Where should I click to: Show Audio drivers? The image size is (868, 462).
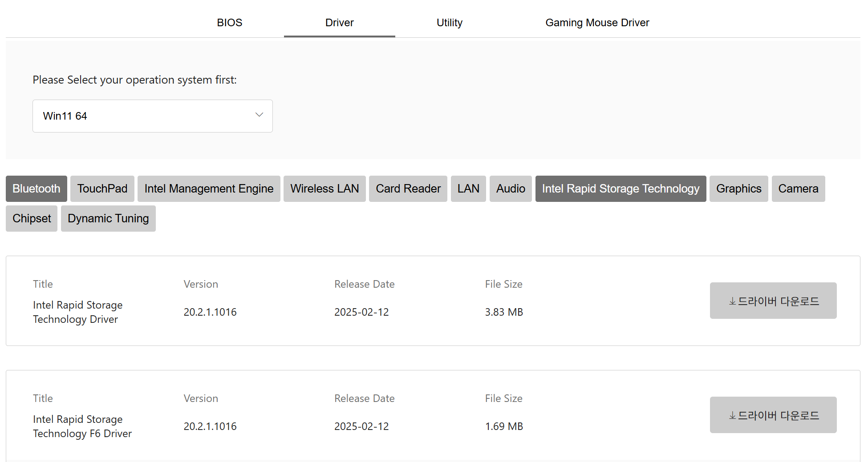(x=511, y=189)
